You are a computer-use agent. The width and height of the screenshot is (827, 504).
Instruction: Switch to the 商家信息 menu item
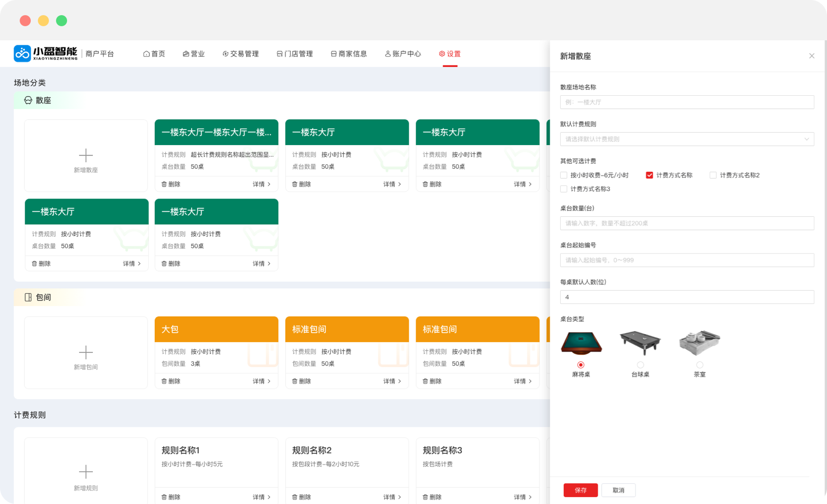[349, 53]
